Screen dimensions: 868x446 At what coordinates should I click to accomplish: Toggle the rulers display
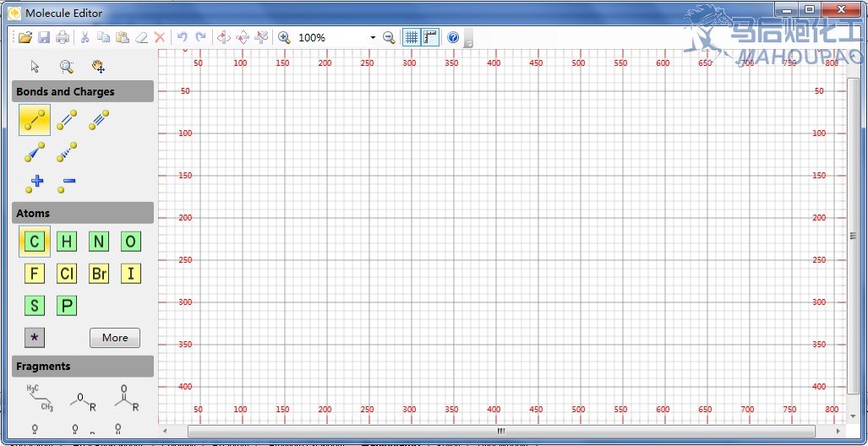tap(430, 37)
